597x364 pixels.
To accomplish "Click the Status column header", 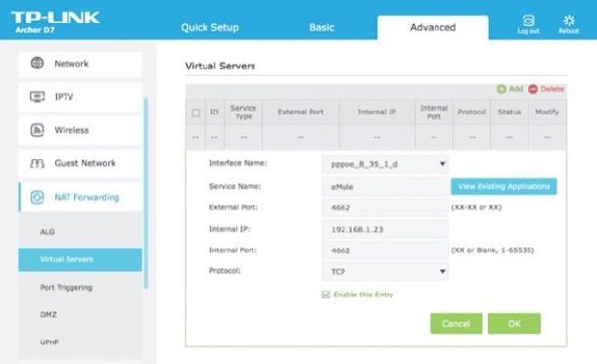I will [x=509, y=112].
